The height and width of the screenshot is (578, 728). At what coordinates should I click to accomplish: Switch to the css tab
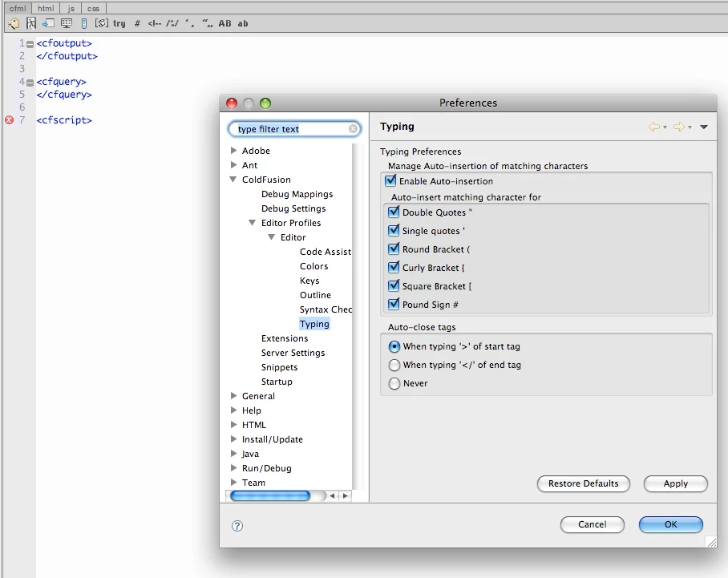[93, 8]
